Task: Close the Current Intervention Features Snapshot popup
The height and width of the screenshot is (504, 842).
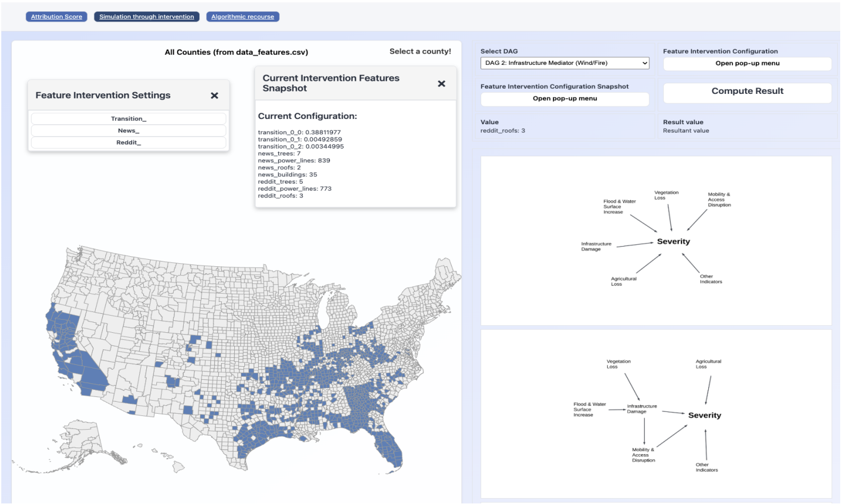Action: point(441,84)
